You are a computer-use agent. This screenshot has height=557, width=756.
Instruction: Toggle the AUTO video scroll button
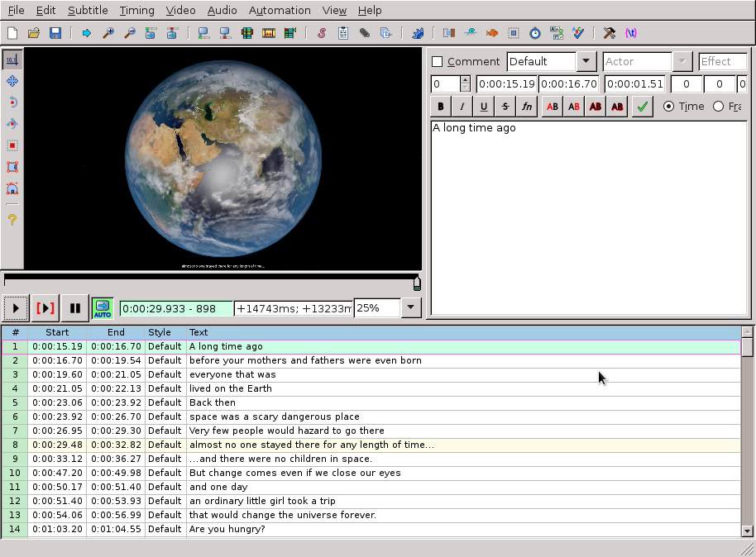(x=102, y=308)
